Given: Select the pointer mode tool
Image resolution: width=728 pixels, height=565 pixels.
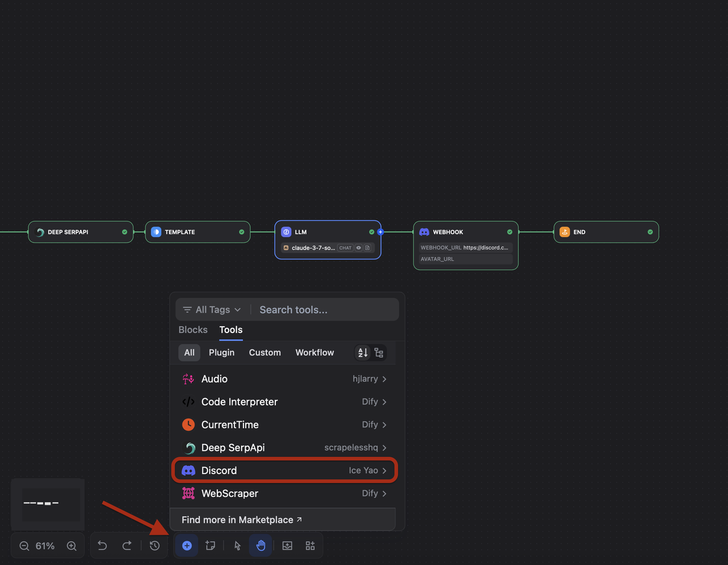Looking at the screenshot, I should click(236, 545).
